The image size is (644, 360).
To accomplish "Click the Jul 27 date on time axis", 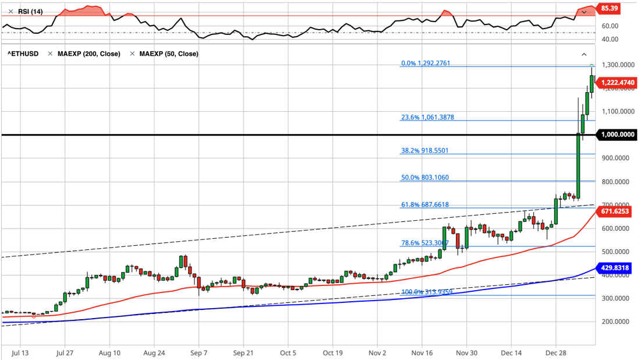I will tap(65, 353).
